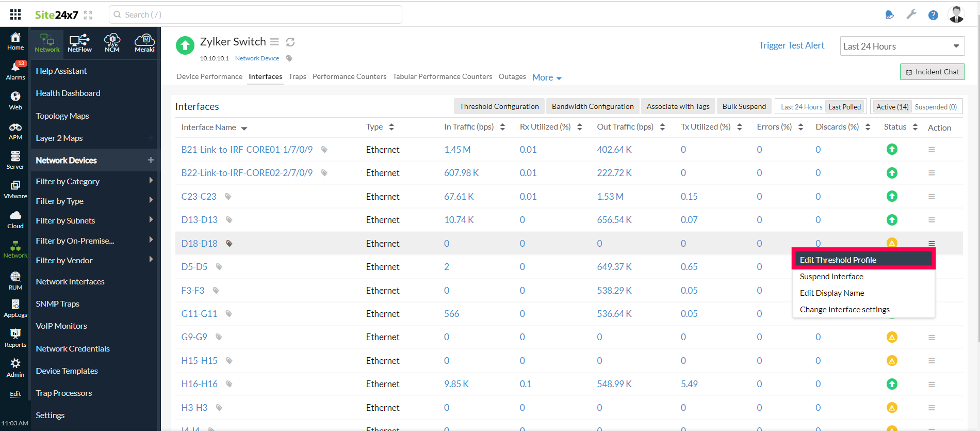Select the Network module tab icon
The height and width of the screenshot is (431, 980).
(47, 43)
